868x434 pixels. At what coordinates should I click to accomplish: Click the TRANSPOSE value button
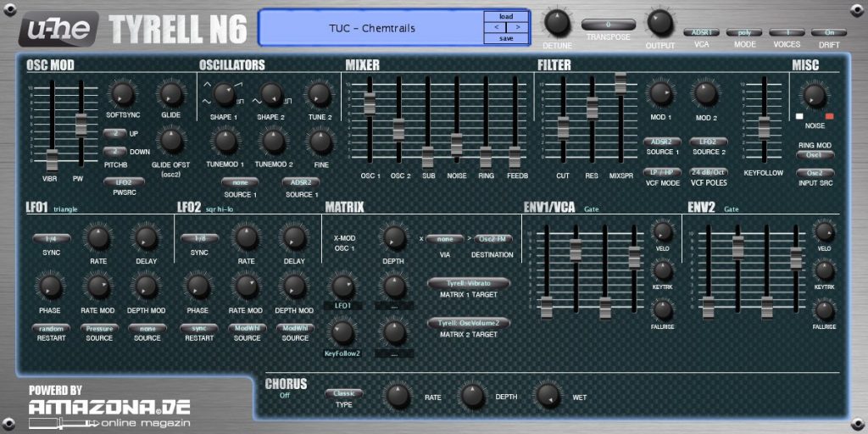point(609,25)
